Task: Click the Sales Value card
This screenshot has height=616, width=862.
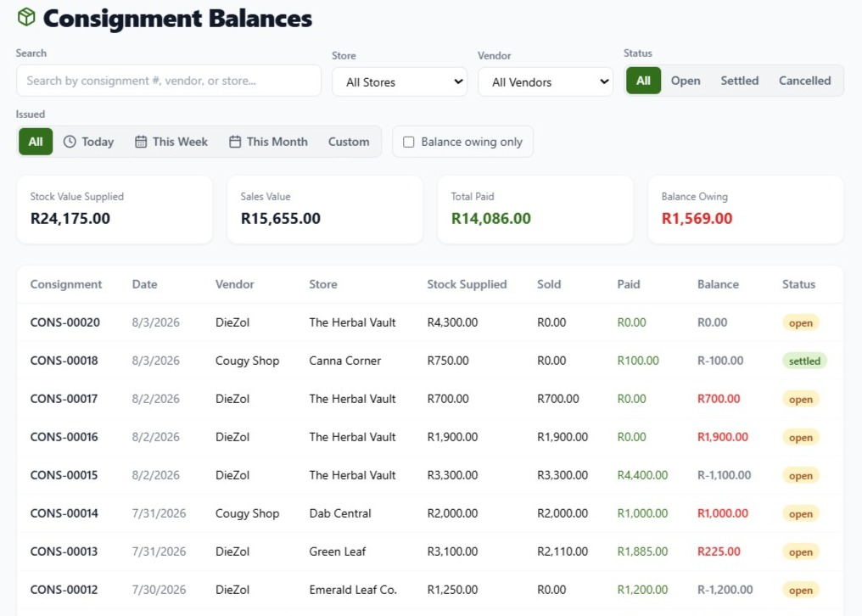Action: coord(325,210)
